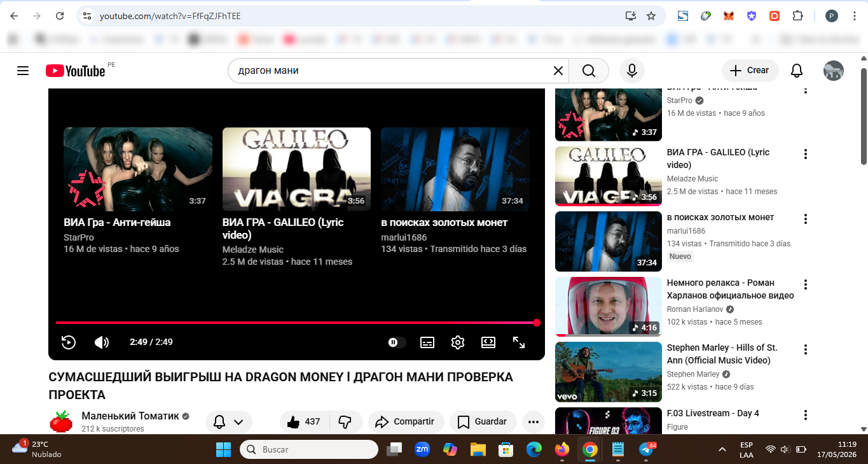This screenshot has width=868, height=464.
Task: Open Firefox from the taskbar
Action: [561, 449]
